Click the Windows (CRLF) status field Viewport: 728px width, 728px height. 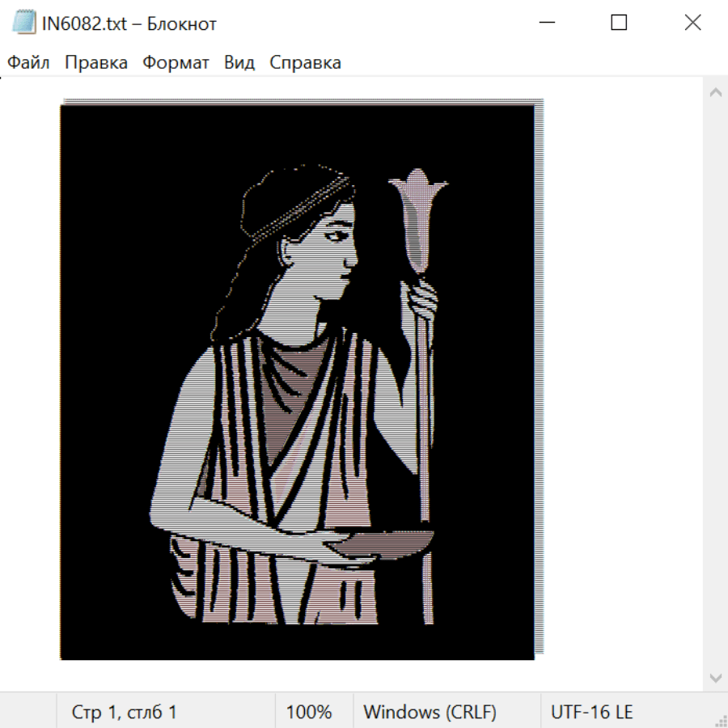tap(430, 712)
